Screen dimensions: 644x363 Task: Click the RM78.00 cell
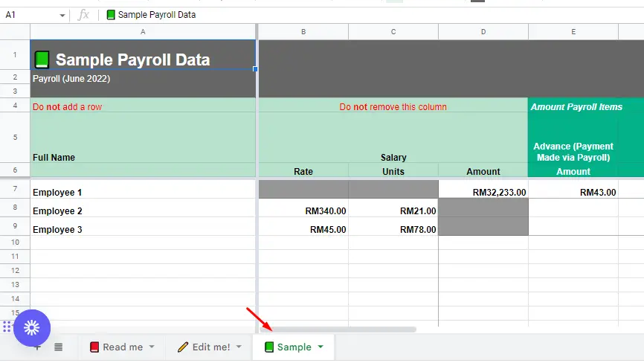pyautogui.click(x=393, y=226)
